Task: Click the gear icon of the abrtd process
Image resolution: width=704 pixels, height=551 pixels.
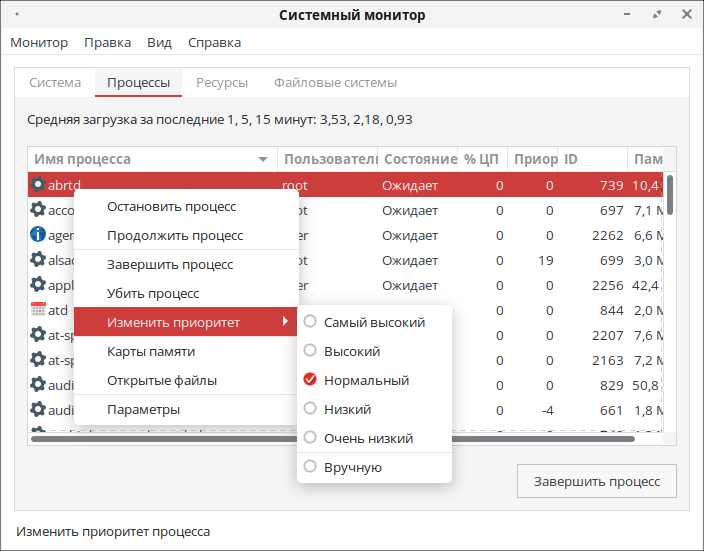Action: (x=38, y=185)
